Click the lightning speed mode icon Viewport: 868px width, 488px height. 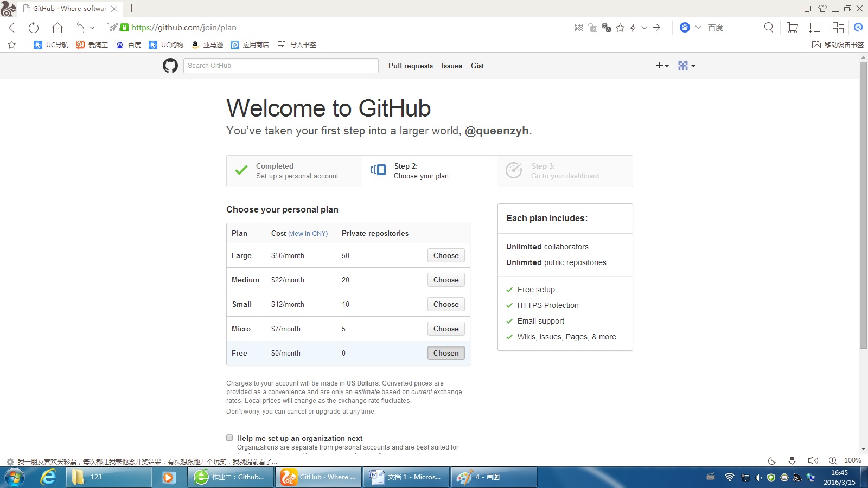point(633,28)
